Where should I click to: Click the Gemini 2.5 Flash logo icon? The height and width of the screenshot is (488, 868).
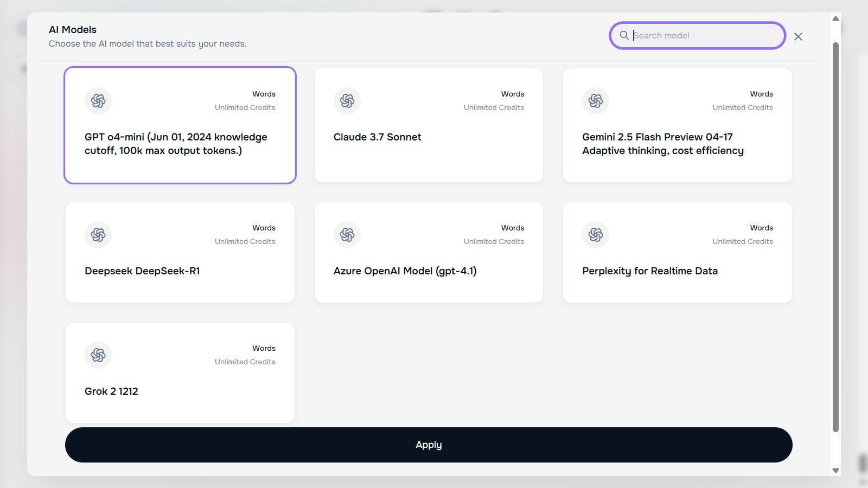click(596, 101)
